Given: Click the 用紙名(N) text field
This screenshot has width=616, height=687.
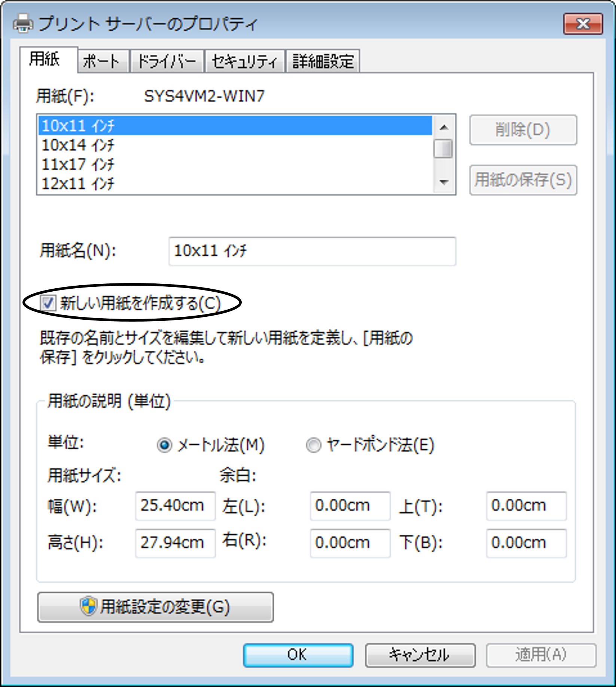Looking at the screenshot, I should (312, 251).
